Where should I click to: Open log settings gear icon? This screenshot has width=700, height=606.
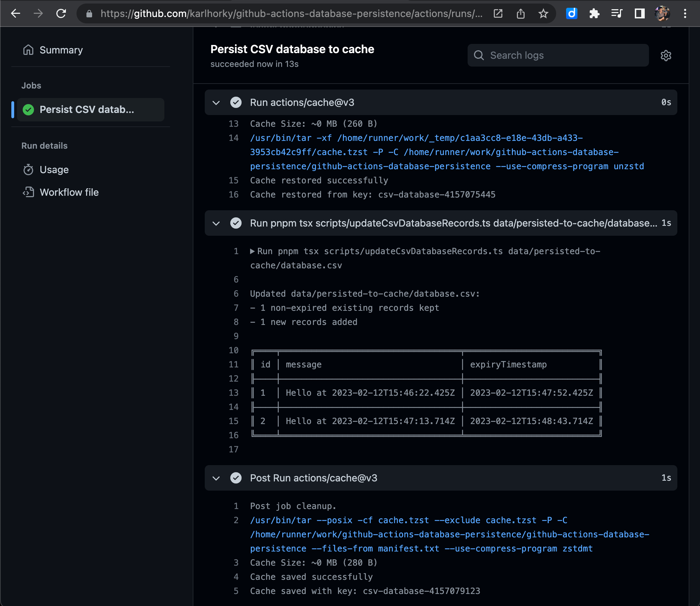[x=666, y=56]
